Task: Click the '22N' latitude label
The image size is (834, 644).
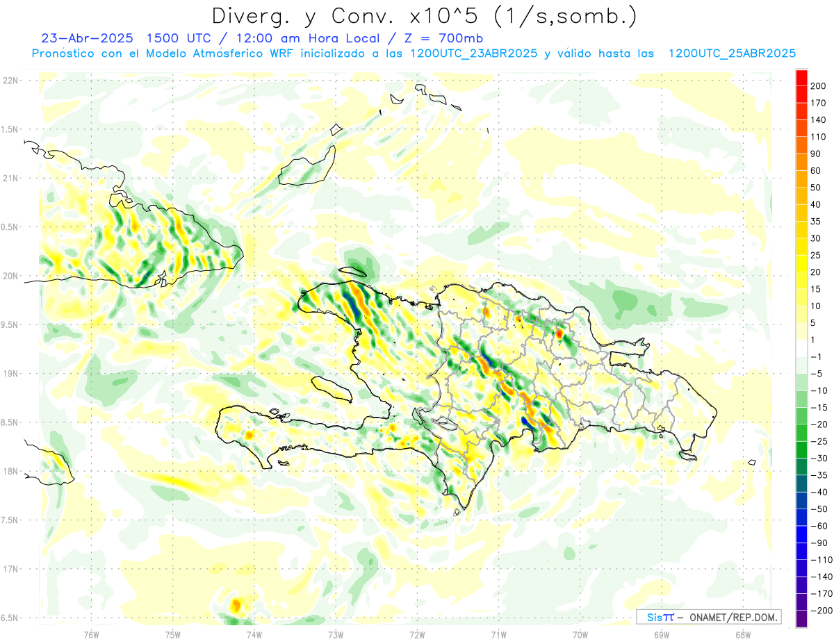Action: pos(10,81)
